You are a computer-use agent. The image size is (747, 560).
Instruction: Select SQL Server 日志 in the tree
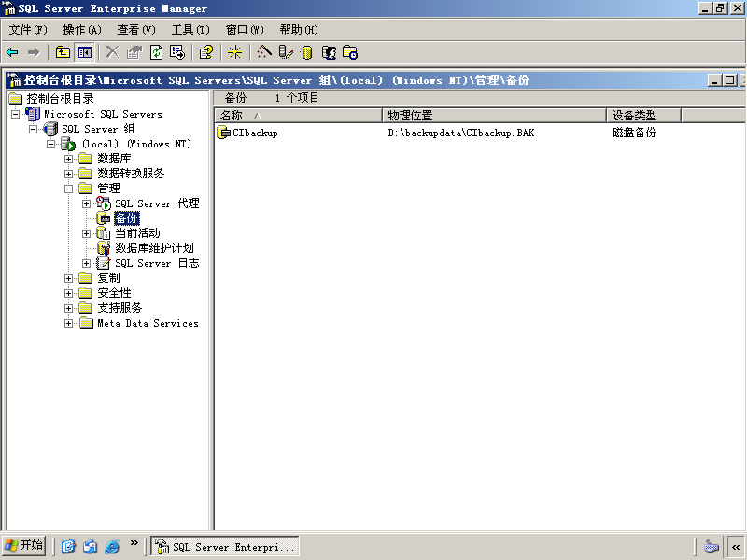tap(157, 263)
